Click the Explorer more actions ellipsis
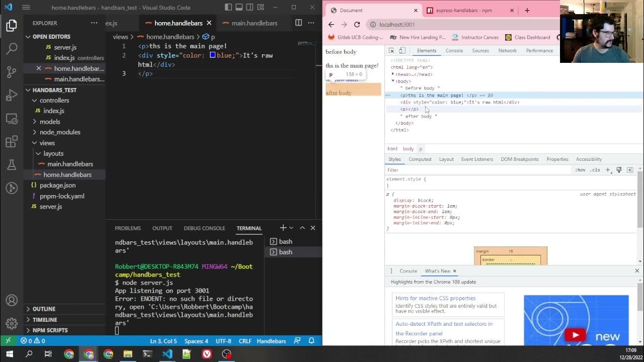Viewport: 644px width, 362px height. click(x=94, y=23)
